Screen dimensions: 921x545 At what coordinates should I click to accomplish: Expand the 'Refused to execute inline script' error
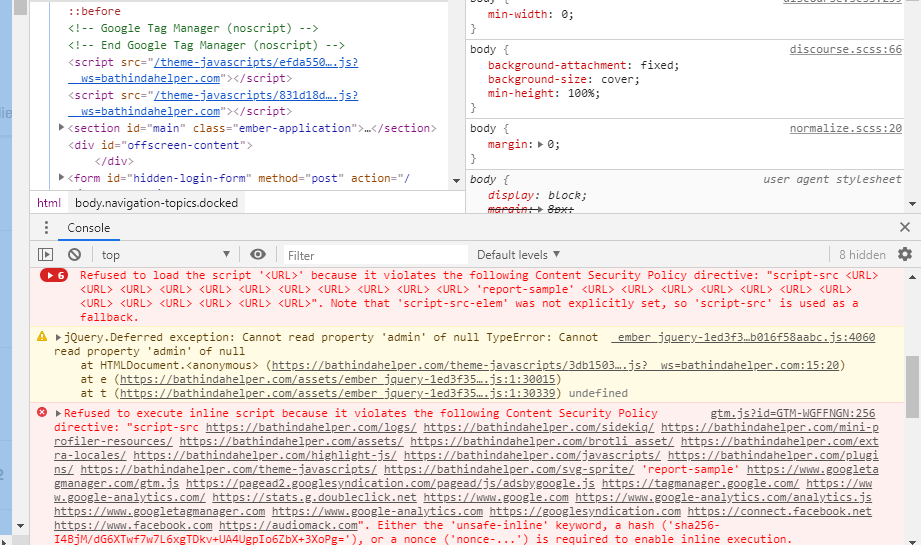click(58, 413)
